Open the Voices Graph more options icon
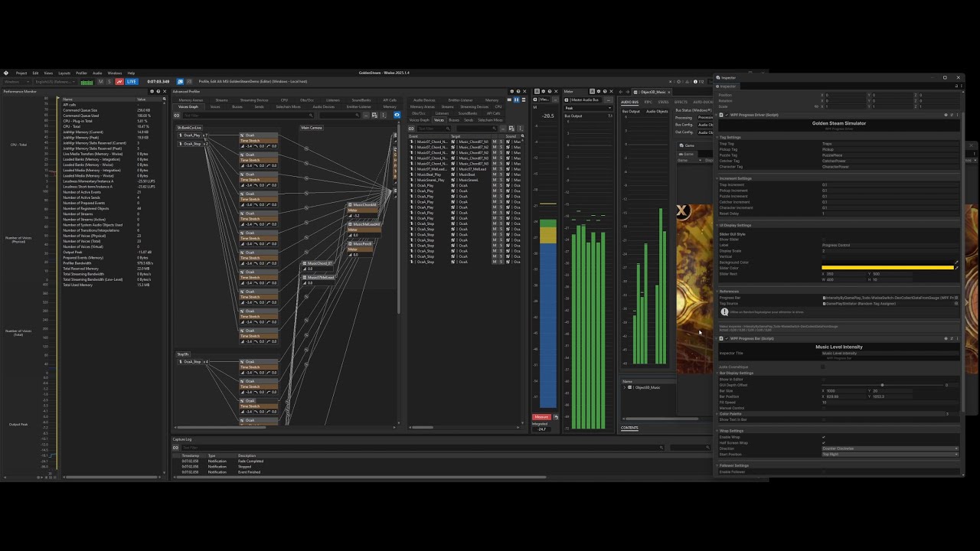 (x=384, y=116)
